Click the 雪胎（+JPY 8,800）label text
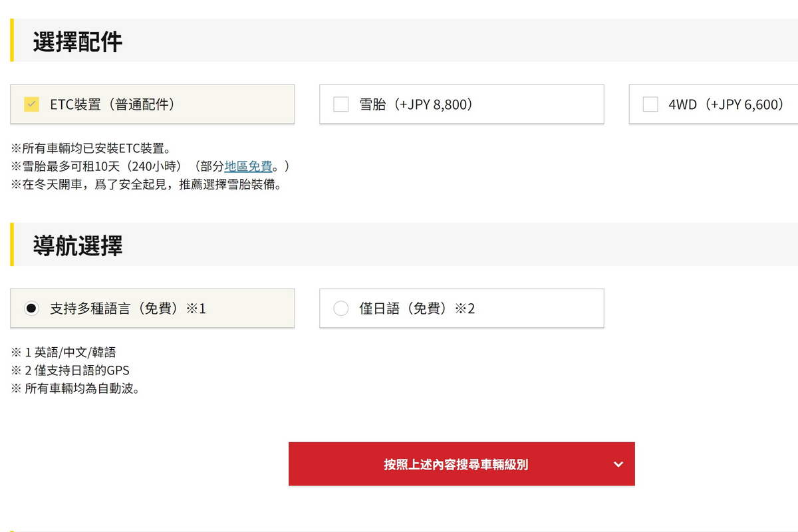 tap(417, 104)
